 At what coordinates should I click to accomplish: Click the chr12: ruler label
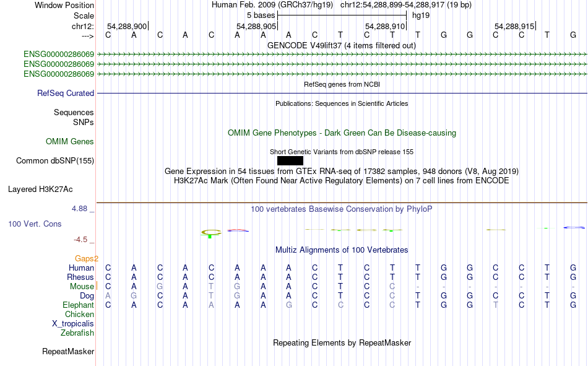[x=83, y=26]
